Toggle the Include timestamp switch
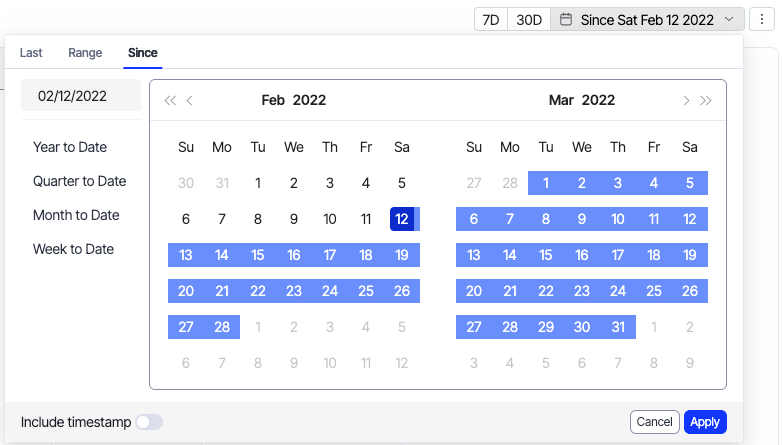782x445 pixels. coord(149,422)
